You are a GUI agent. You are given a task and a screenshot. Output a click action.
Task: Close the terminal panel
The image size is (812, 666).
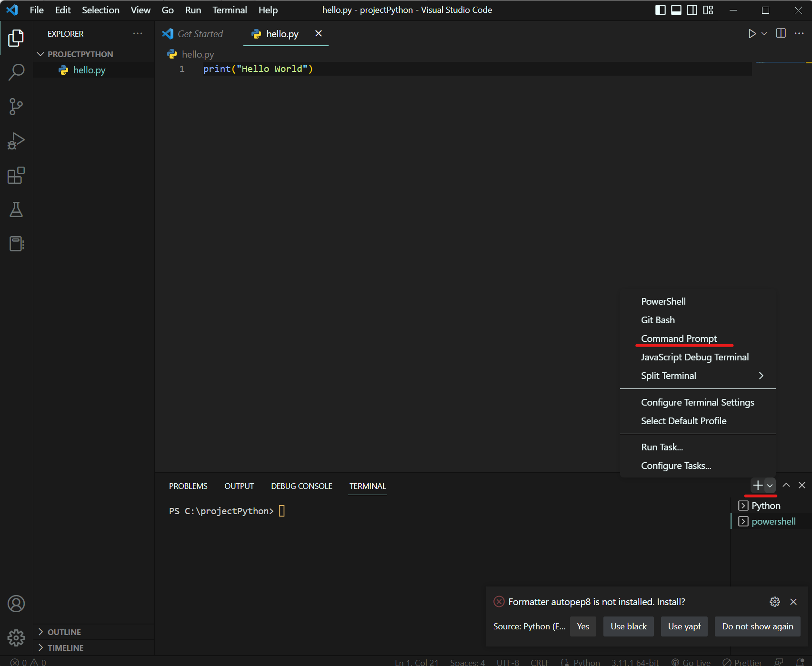pyautogui.click(x=802, y=485)
